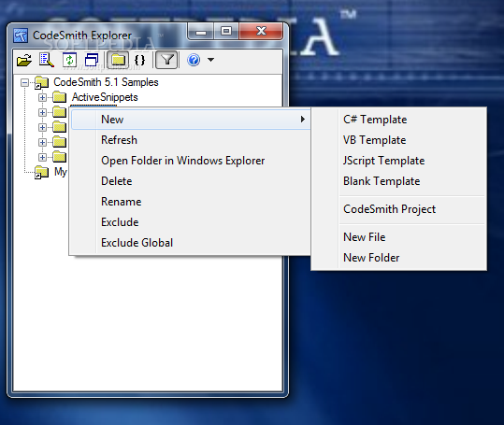Close the CodeSmith Explorer window

(x=261, y=32)
